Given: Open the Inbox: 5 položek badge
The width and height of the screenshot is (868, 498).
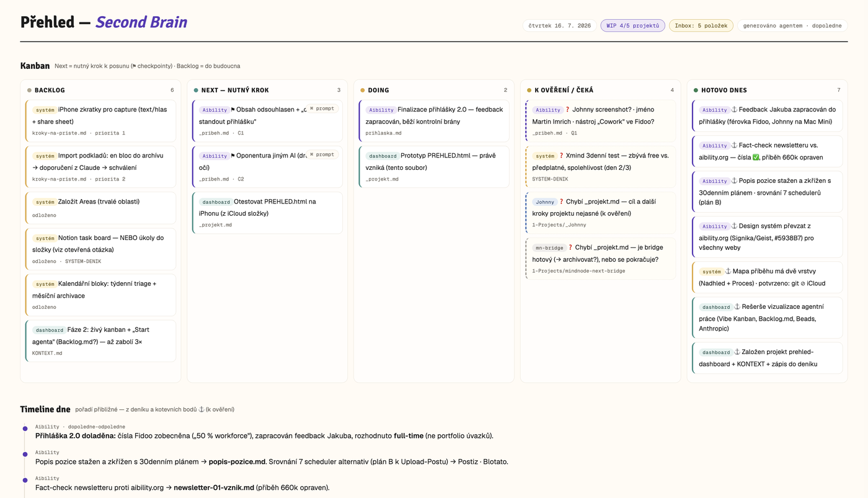Looking at the screenshot, I should coord(701,26).
